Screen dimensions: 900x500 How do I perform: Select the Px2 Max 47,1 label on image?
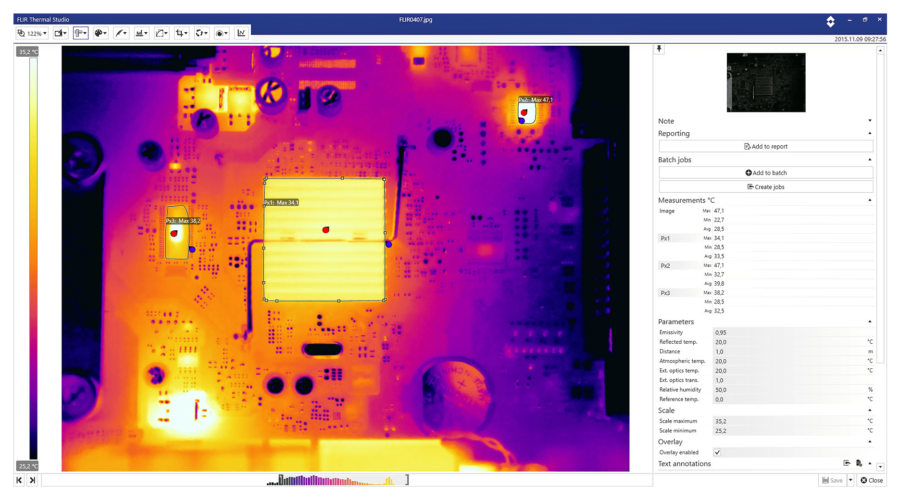[x=536, y=100]
